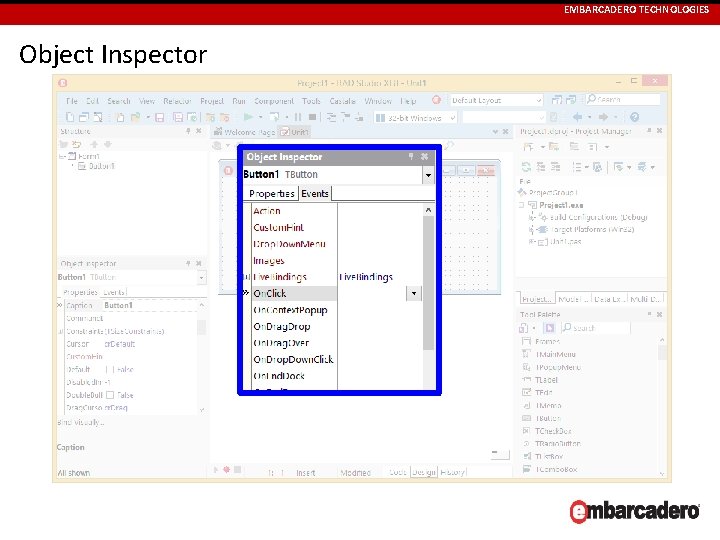Viewport: 720px width, 540px height.
Task: Open the Component menu
Action: (x=274, y=101)
